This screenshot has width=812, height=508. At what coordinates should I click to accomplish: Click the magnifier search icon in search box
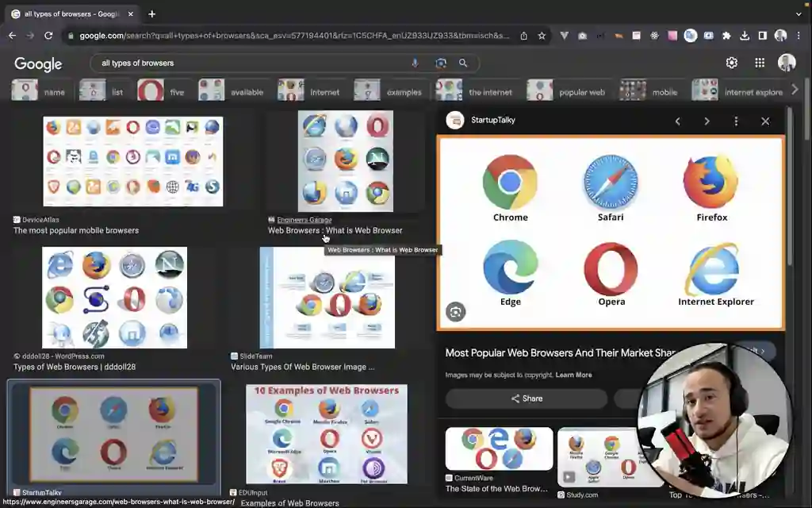[x=463, y=63]
